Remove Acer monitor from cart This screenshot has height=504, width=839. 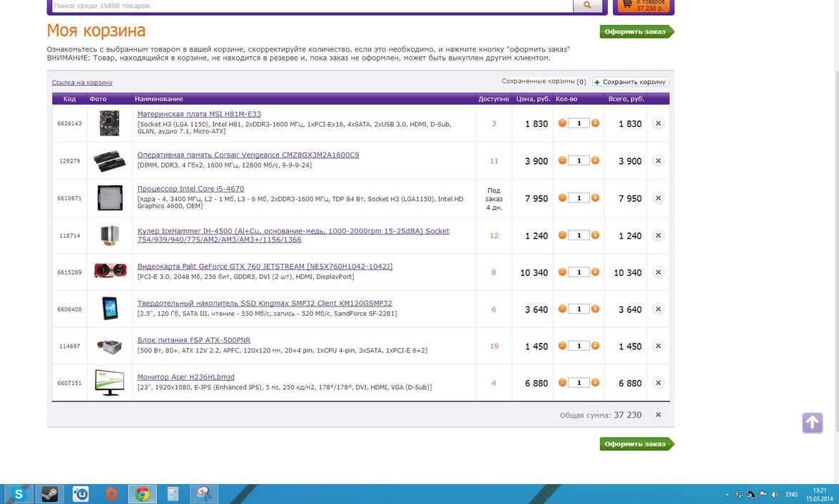pos(658,384)
